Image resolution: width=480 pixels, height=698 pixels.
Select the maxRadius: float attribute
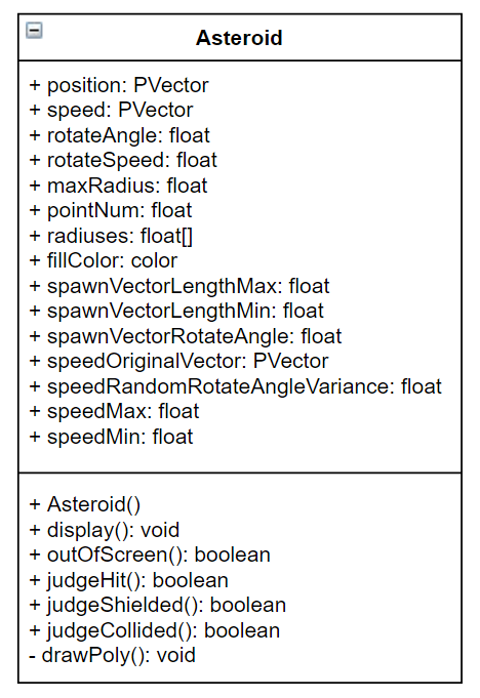pyautogui.click(x=118, y=186)
